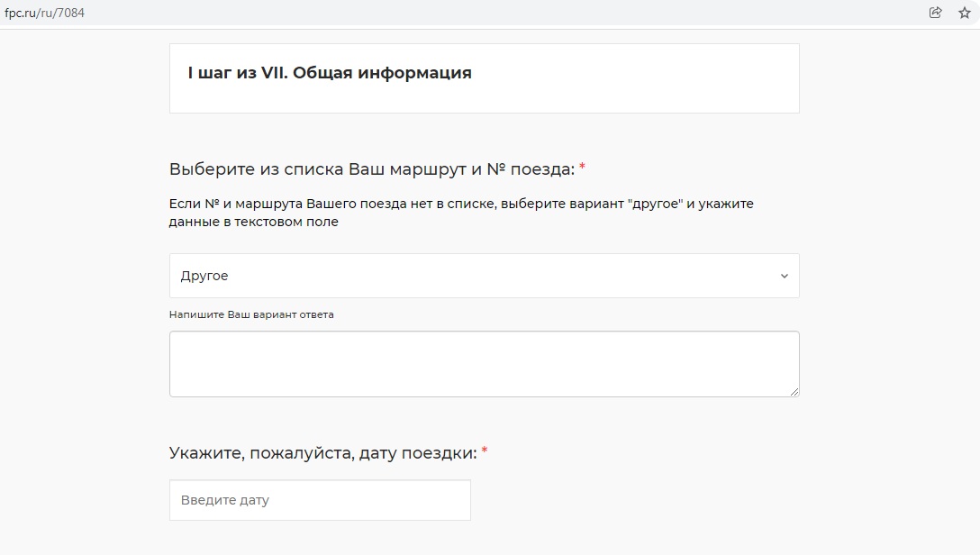Click the "Укажите, пожалуйста, дату поездки" label

click(x=322, y=452)
